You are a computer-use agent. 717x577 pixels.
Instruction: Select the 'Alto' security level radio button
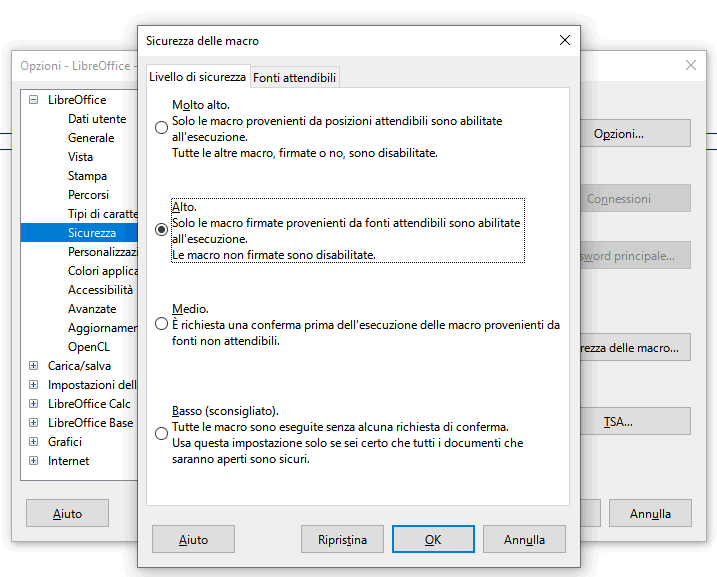point(161,229)
